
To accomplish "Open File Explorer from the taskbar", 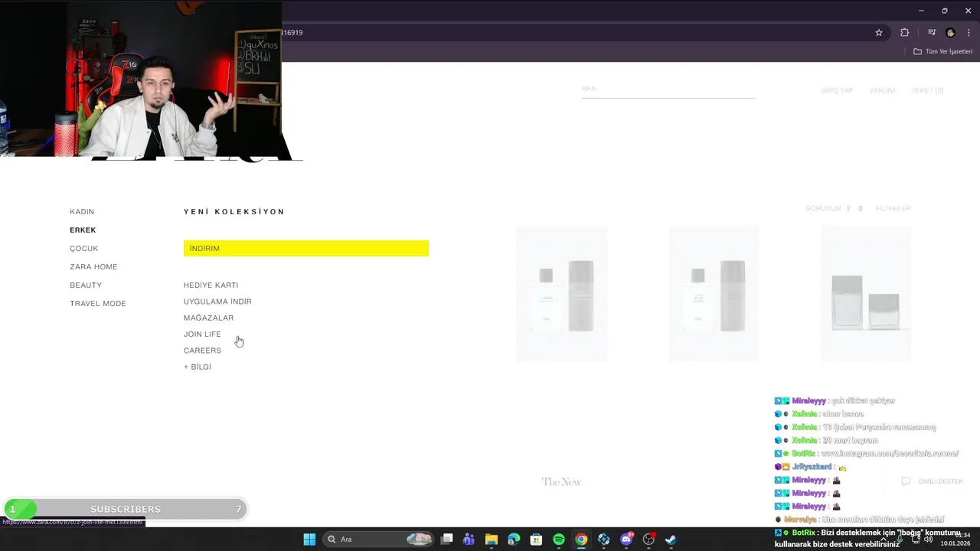I will pyautogui.click(x=492, y=540).
